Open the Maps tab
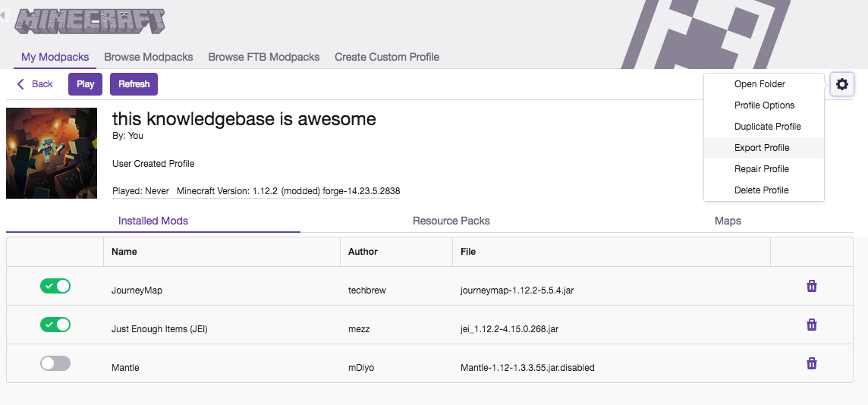This screenshot has height=405, width=868. 728,221
